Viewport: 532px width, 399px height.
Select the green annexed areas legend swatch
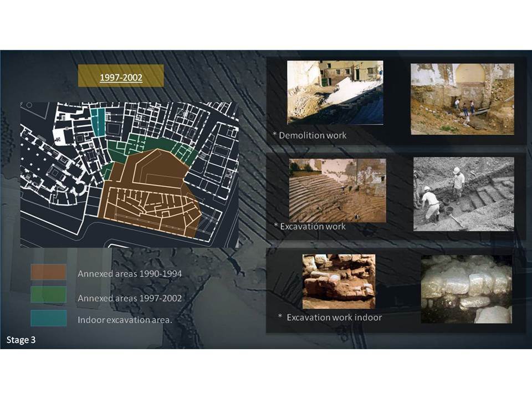click(48, 294)
